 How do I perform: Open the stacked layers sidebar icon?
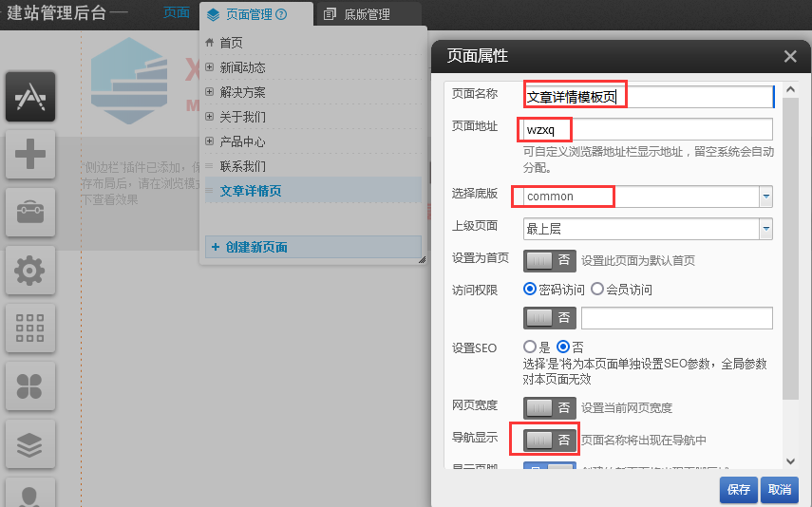[x=30, y=444]
